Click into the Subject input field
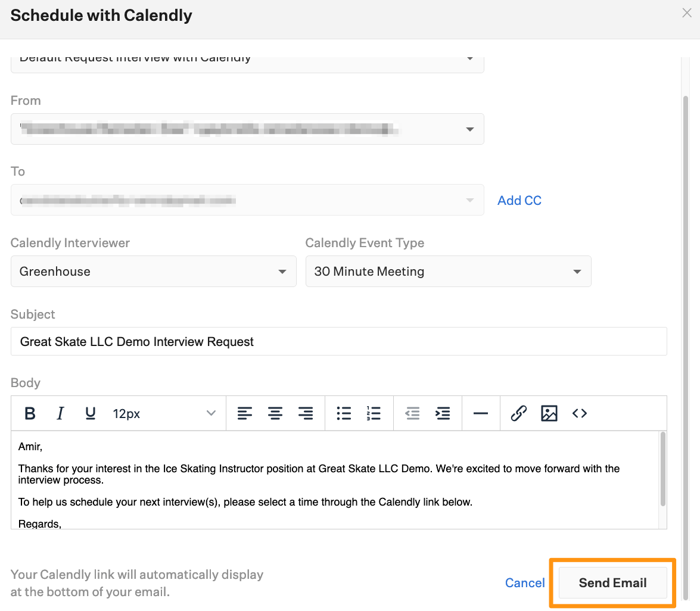Screen dimensions: 700x611 pos(338,342)
